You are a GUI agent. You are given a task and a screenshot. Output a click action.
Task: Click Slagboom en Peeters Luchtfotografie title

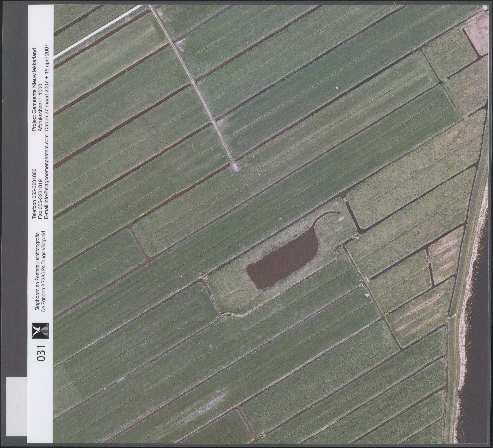pyautogui.click(x=37, y=271)
